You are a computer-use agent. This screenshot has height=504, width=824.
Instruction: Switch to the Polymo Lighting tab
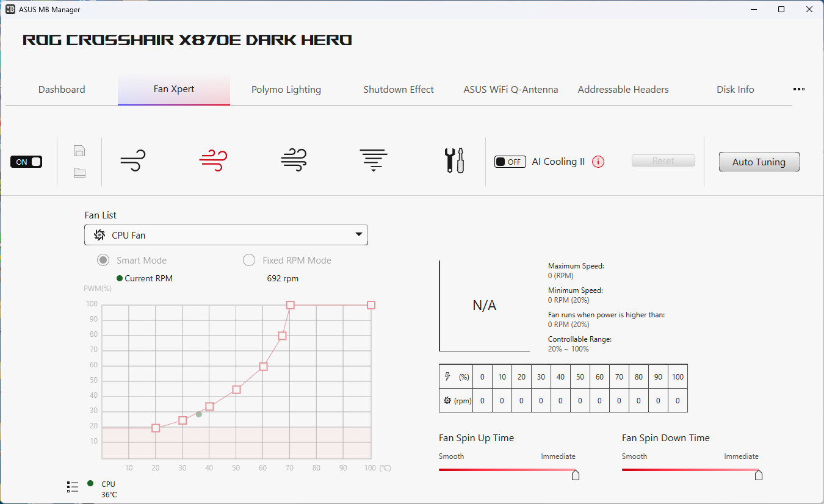tap(286, 90)
